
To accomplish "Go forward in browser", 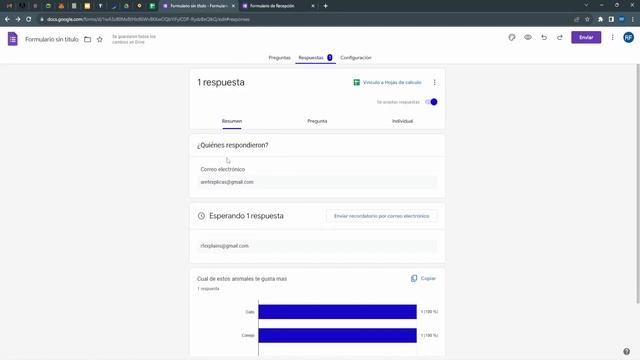I will point(18,19).
